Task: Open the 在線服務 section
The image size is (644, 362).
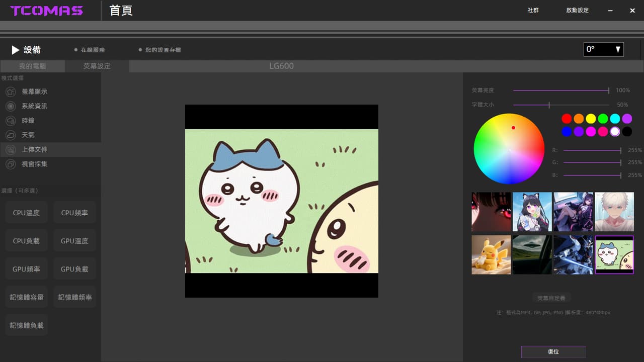Action: coord(93,50)
